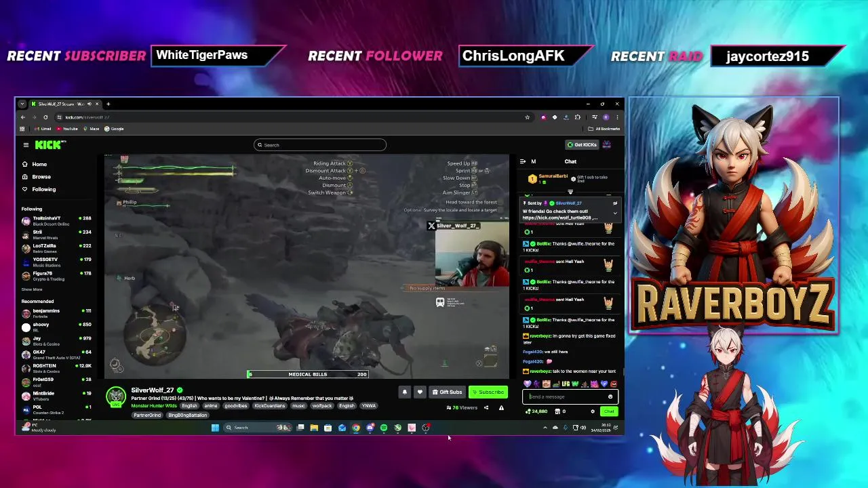Click the PartnerGrind stream tag
Image resolution: width=868 pixels, height=488 pixels.
(147, 415)
